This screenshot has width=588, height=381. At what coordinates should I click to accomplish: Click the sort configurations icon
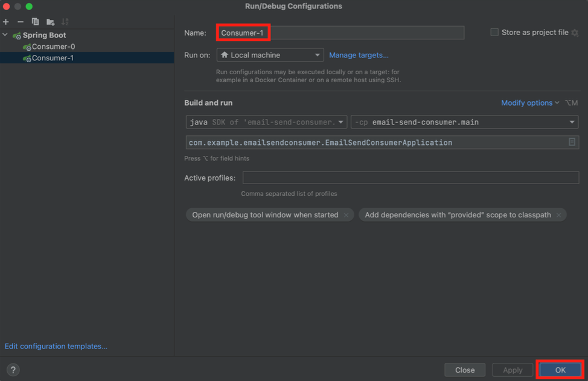65,22
